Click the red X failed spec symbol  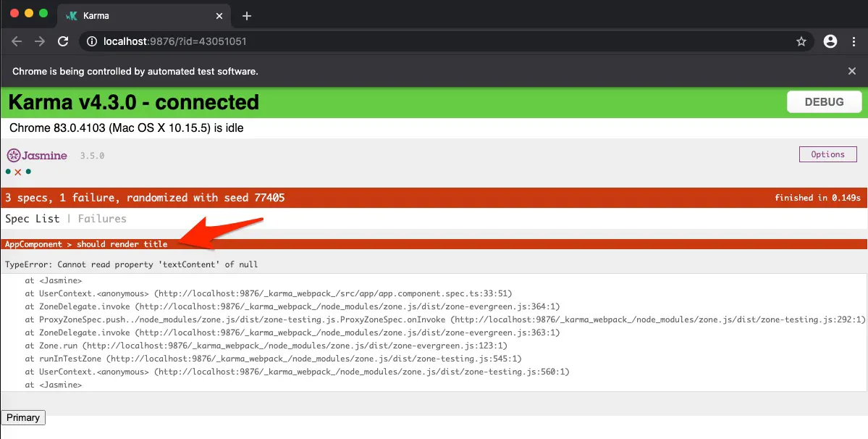pos(18,172)
